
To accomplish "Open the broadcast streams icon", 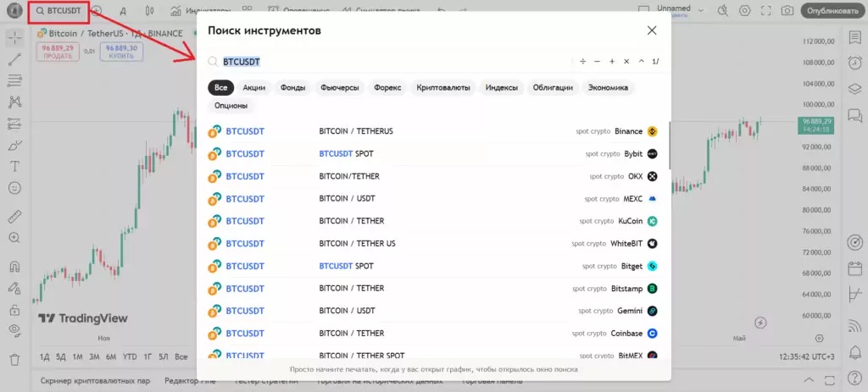I will (x=854, y=326).
